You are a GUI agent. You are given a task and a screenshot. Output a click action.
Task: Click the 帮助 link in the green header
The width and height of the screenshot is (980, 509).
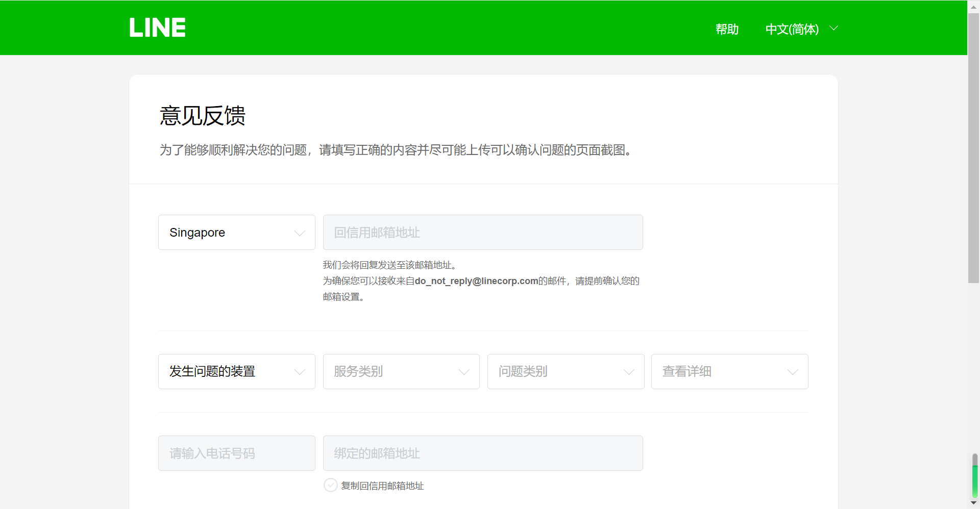tap(727, 29)
